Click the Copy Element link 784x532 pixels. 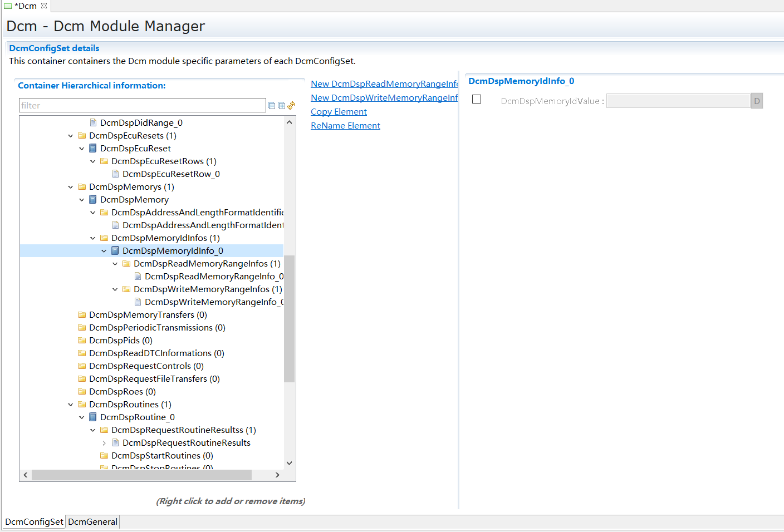[339, 112]
